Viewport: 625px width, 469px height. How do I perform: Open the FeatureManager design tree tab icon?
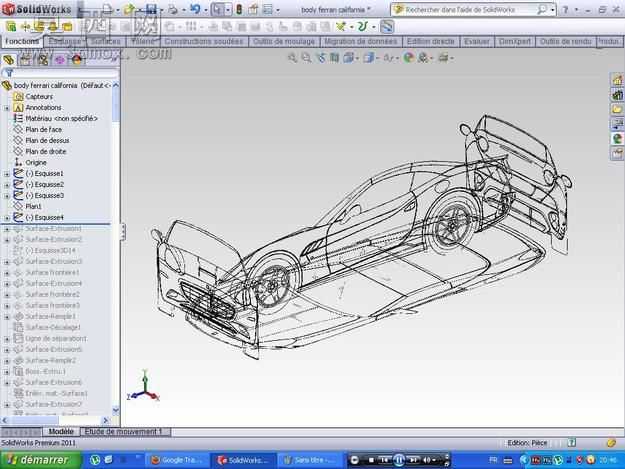pos(9,60)
